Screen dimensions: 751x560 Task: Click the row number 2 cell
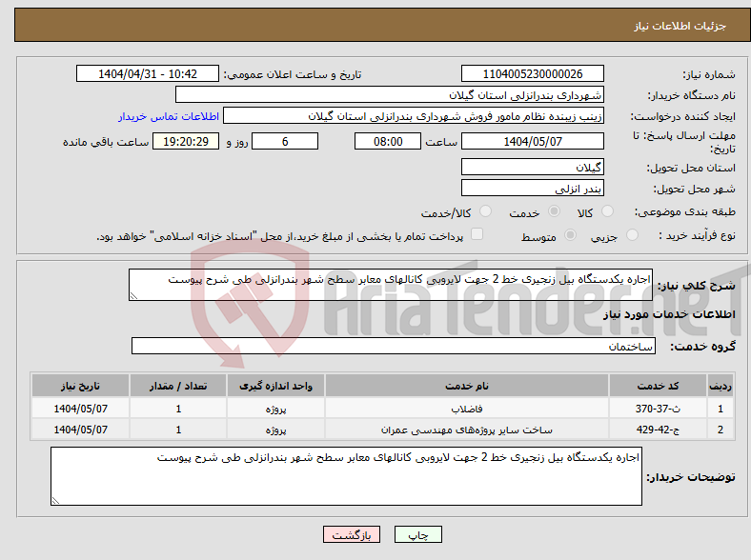point(721,430)
